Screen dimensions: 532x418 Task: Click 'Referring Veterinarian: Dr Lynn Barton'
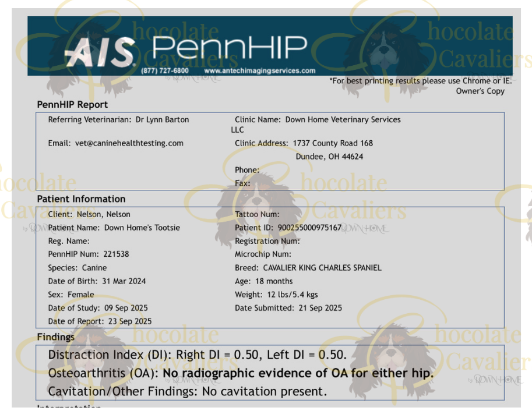tap(118, 120)
